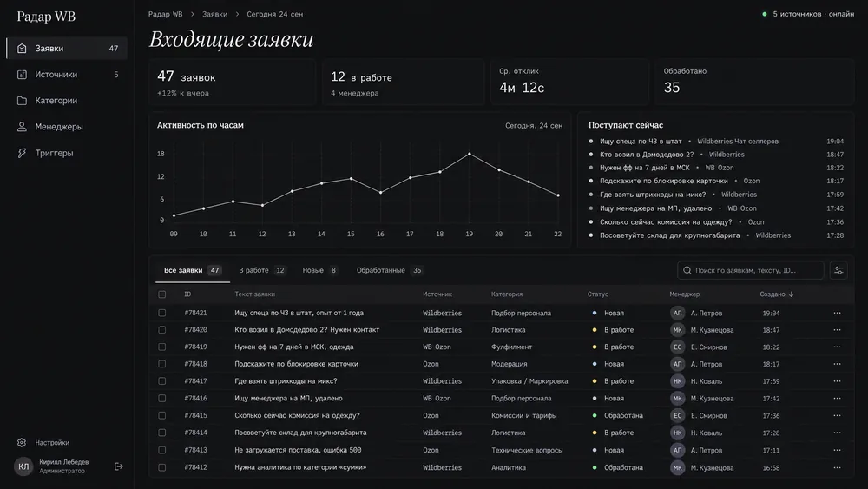This screenshot has width=868, height=489.
Task: Open live item Ищу спеца по ЧЗ в штат
Action: pos(641,142)
